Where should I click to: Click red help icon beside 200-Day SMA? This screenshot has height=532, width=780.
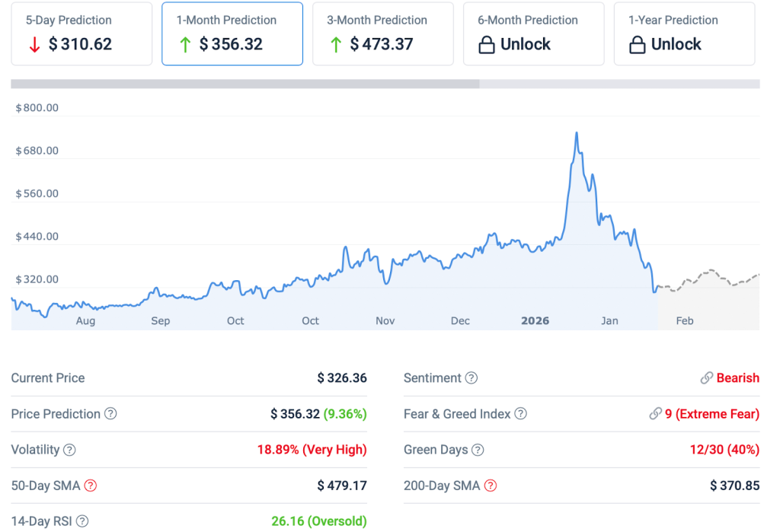point(491,486)
